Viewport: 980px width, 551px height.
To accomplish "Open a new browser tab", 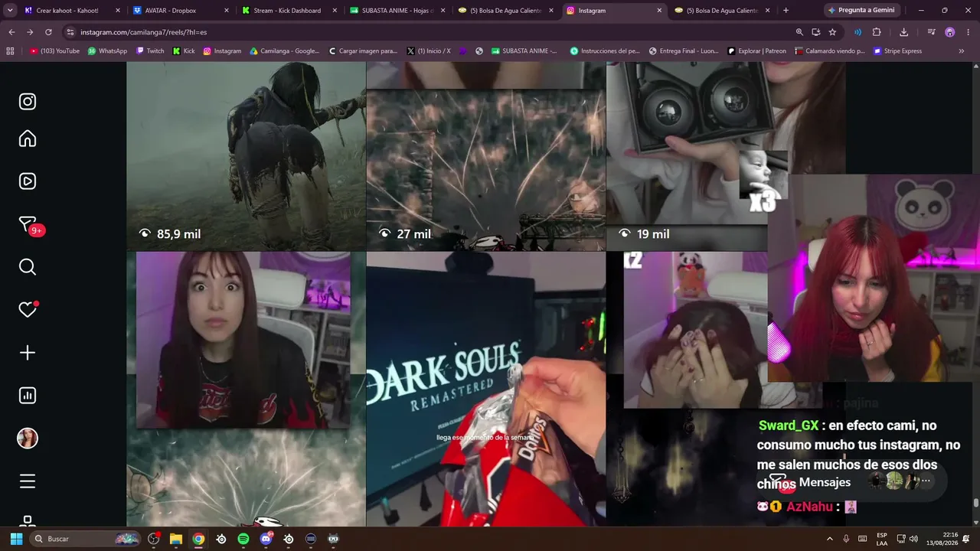I will (786, 11).
